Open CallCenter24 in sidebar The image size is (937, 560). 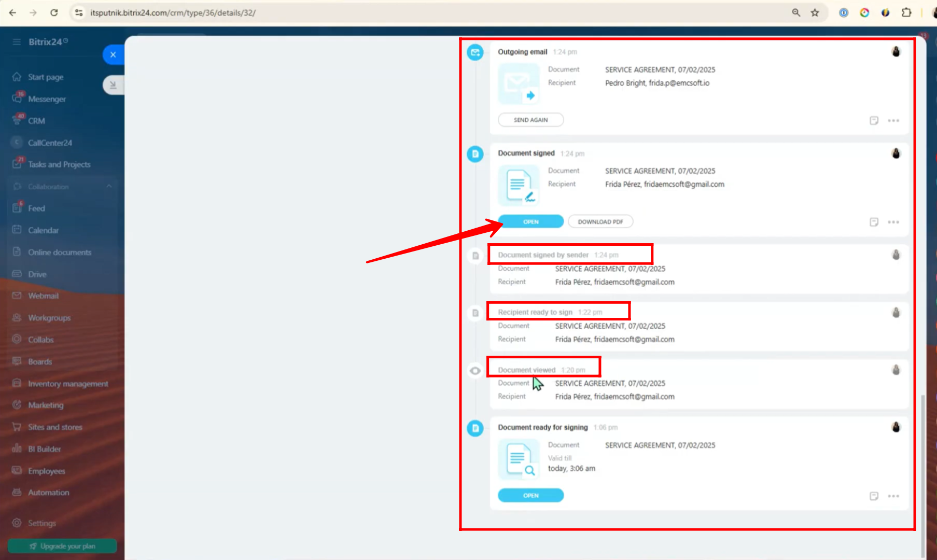50,143
